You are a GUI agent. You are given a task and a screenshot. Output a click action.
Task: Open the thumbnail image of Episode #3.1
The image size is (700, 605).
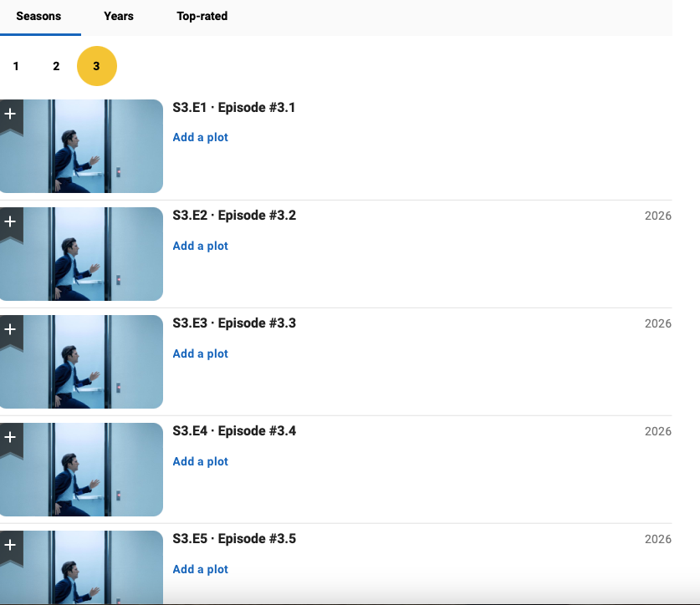coord(81,146)
